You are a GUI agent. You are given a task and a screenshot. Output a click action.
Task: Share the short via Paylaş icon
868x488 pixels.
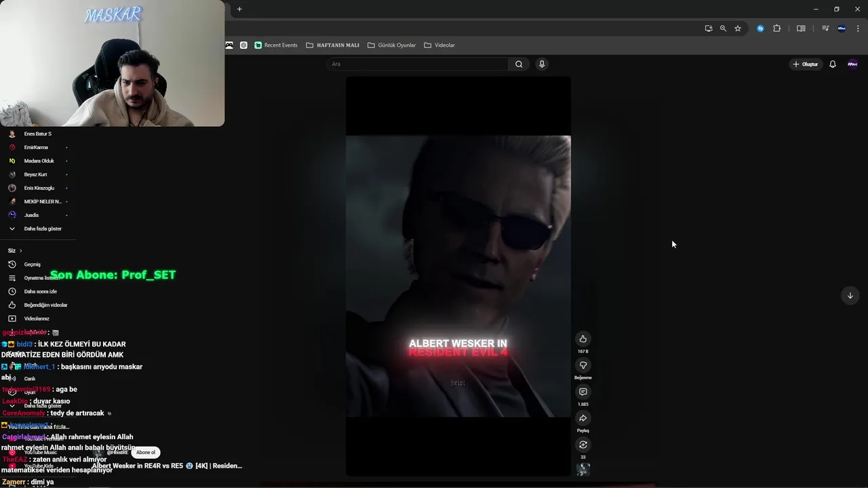point(583,418)
